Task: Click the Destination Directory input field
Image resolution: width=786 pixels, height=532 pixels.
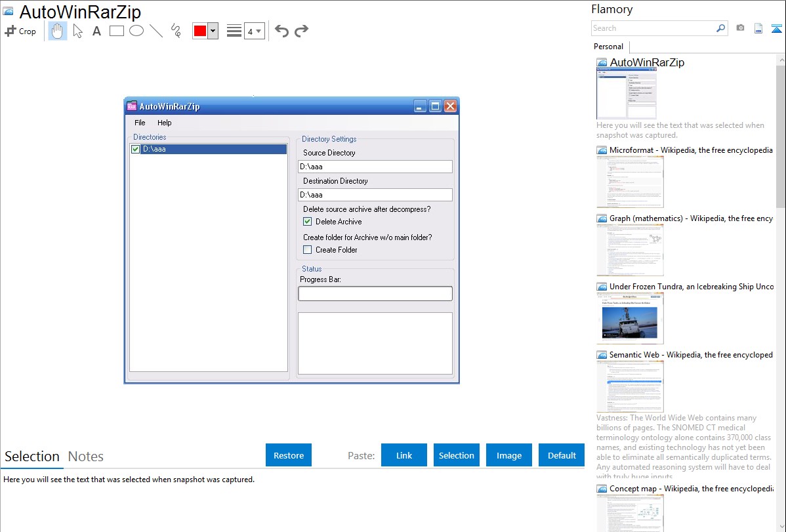Action: click(375, 195)
